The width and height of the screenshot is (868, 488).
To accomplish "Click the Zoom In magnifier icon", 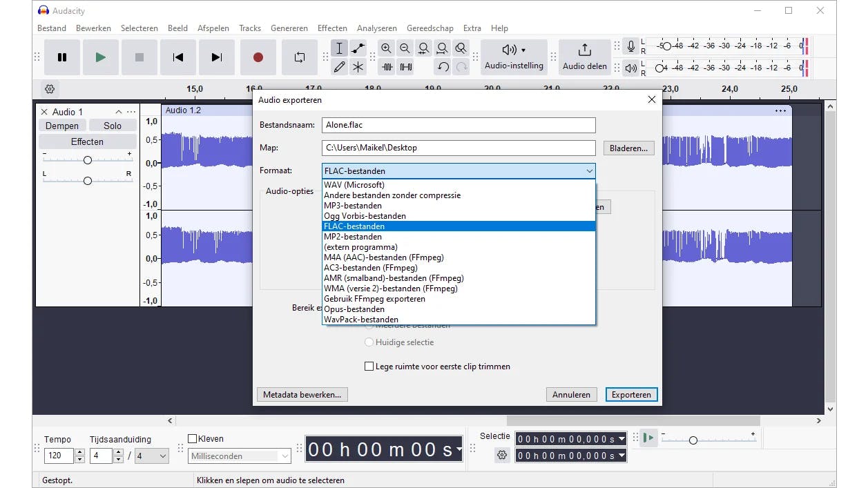I will [386, 48].
